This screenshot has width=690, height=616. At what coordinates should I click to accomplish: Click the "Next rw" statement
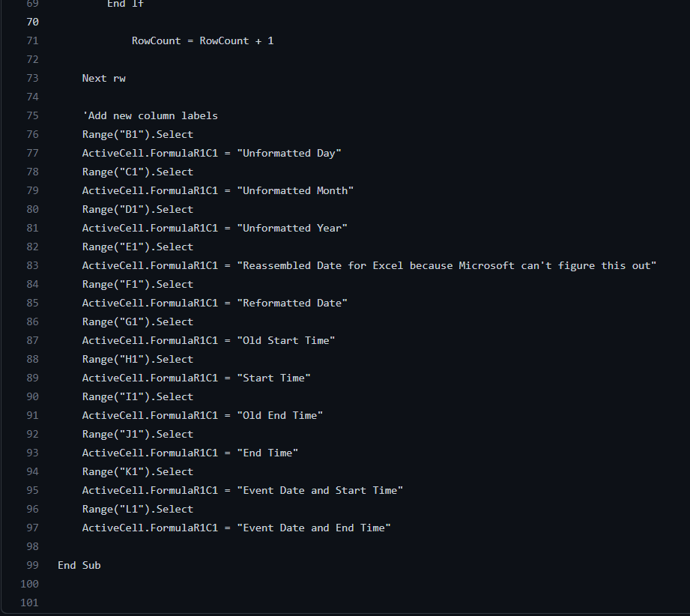tap(103, 78)
